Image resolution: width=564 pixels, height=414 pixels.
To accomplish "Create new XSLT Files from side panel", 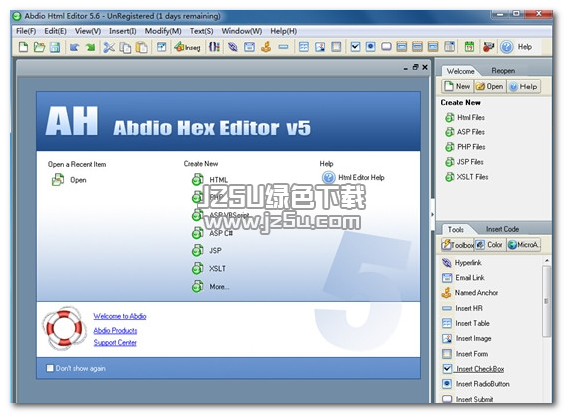I will tap(467, 177).
